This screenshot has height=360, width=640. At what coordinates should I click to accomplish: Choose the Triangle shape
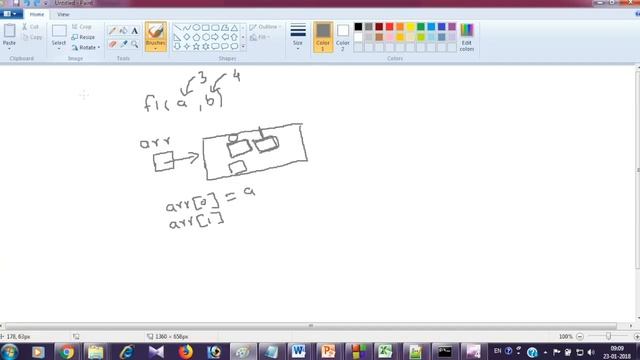[x=234, y=28]
